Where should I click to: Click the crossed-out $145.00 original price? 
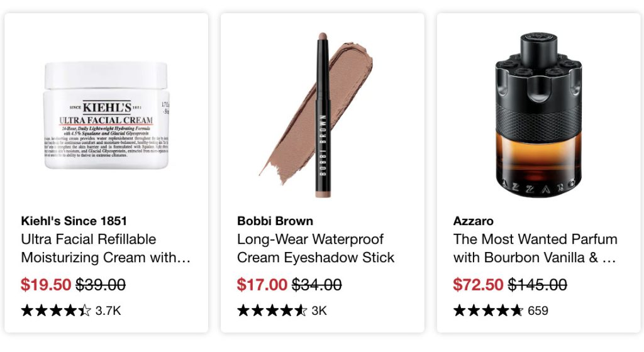pyautogui.click(x=538, y=284)
